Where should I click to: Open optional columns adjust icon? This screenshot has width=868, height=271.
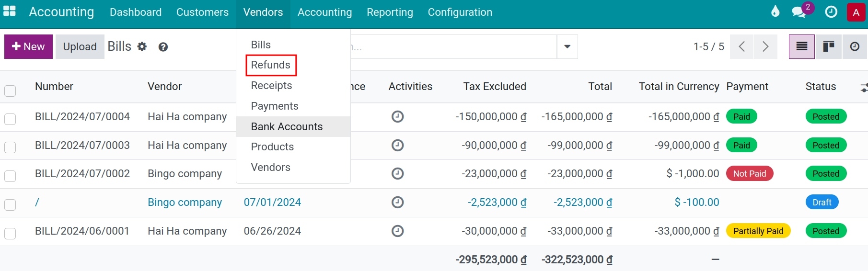(863, 87)
